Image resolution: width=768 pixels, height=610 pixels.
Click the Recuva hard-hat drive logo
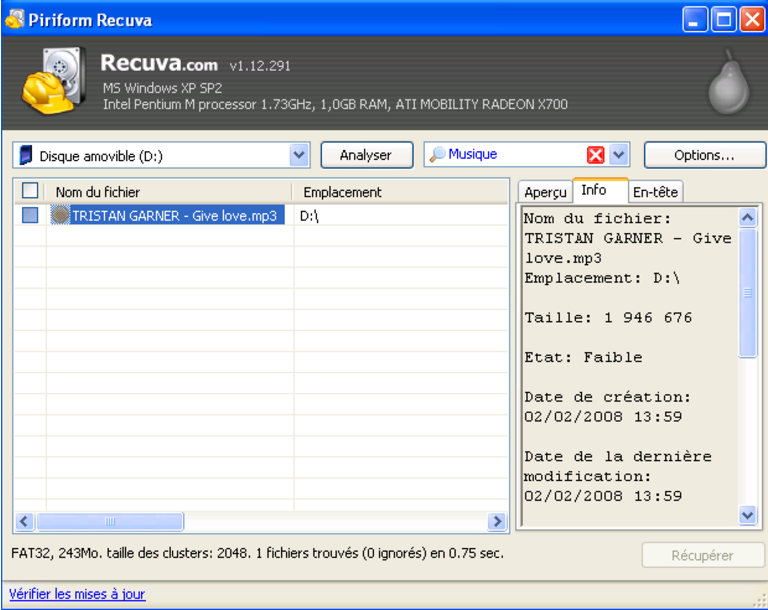pos(53,80)
